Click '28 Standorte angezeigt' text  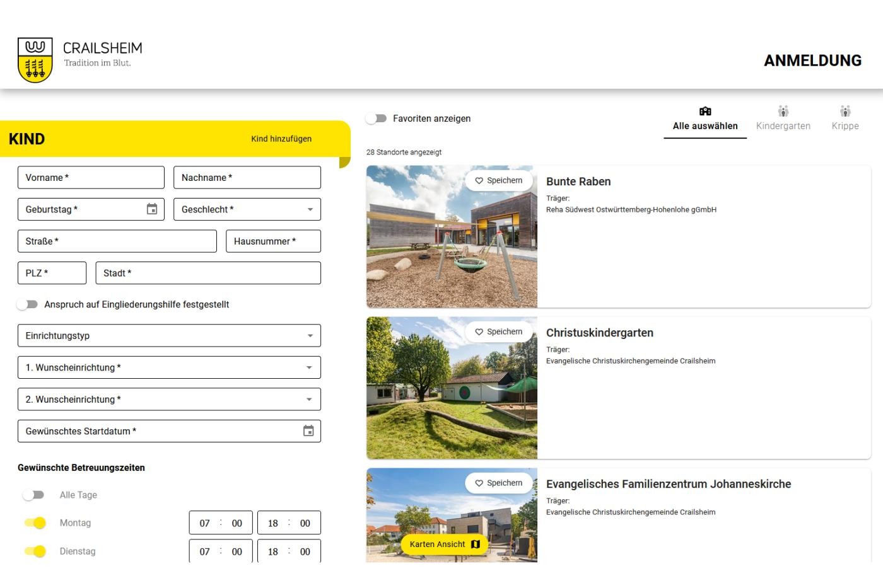coord(404,152)
